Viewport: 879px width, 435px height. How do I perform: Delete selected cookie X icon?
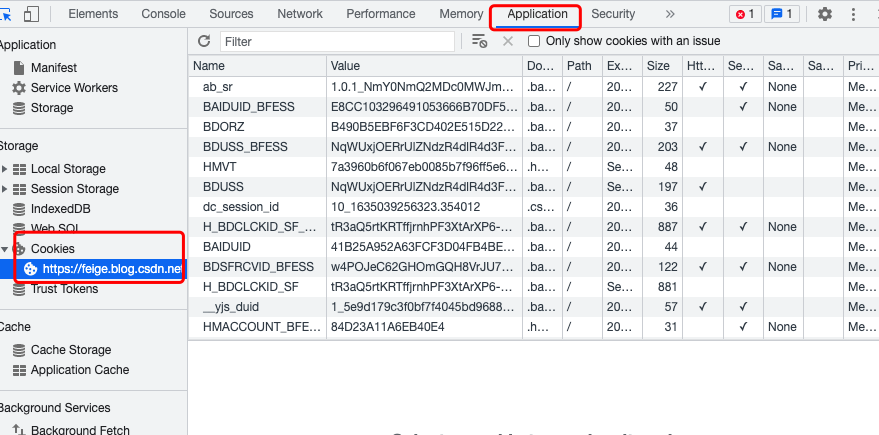coord(508,41)
